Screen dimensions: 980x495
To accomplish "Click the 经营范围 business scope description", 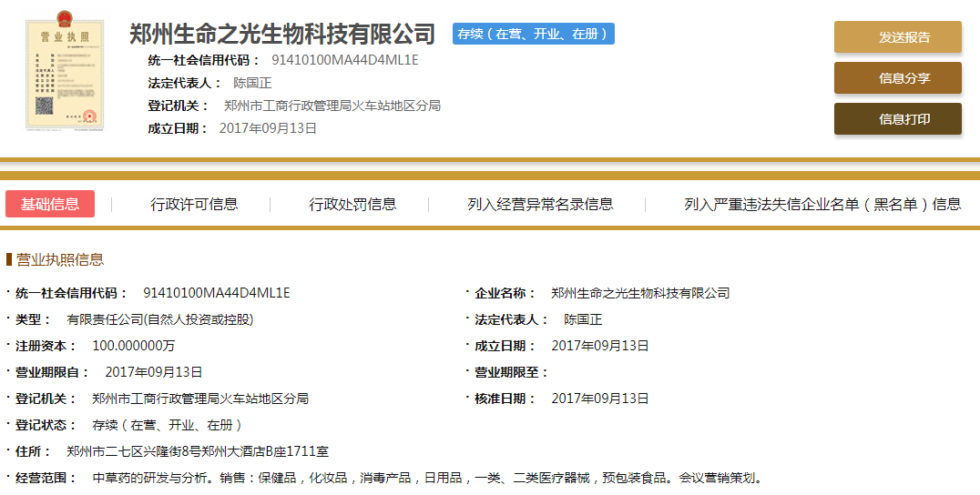I will click(x=427, y=478).
